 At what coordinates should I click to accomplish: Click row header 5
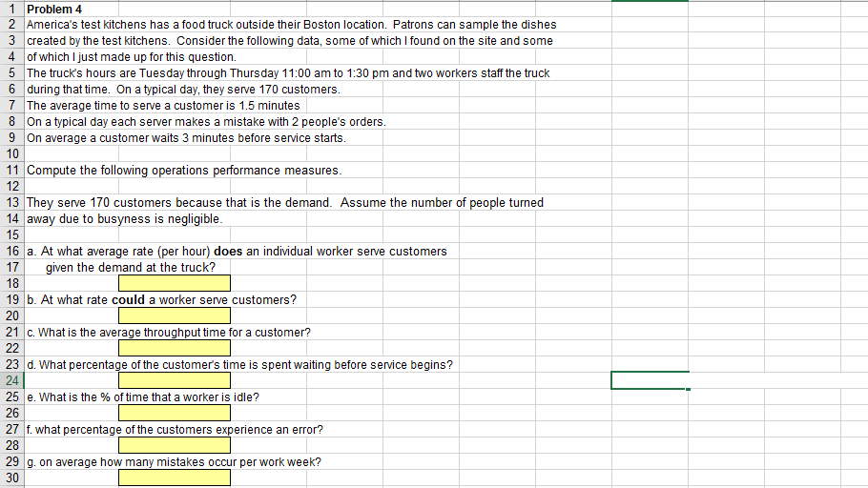pos(11,73)
